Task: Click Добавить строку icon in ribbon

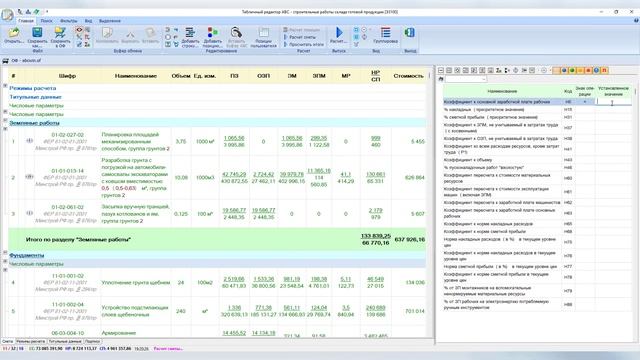Action: pos(190,33)
